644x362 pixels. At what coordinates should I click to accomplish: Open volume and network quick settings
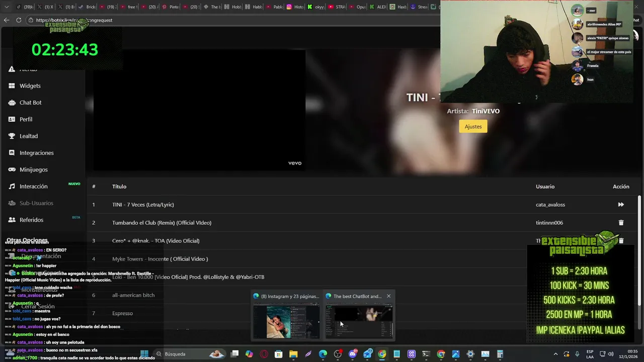[607, 354]
